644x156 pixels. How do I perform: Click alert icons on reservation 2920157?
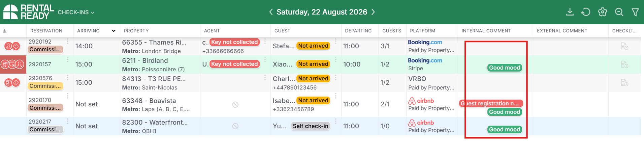[x=13, y=64]
